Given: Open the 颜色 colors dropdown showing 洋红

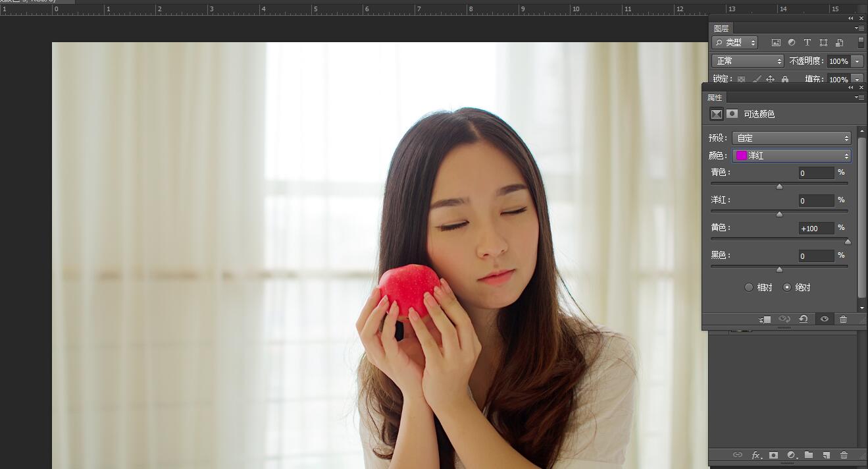Looking at the screenshot, I should 792,155.
